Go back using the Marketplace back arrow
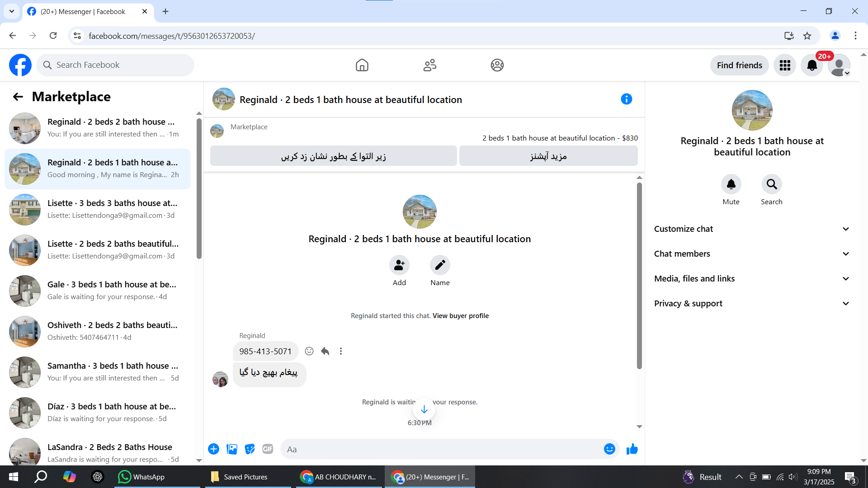 [18, 97]
